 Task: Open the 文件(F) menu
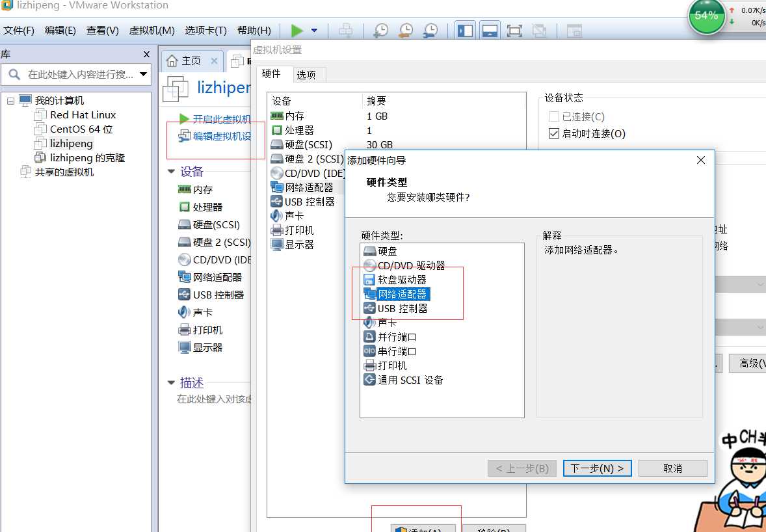click(19, 31)
